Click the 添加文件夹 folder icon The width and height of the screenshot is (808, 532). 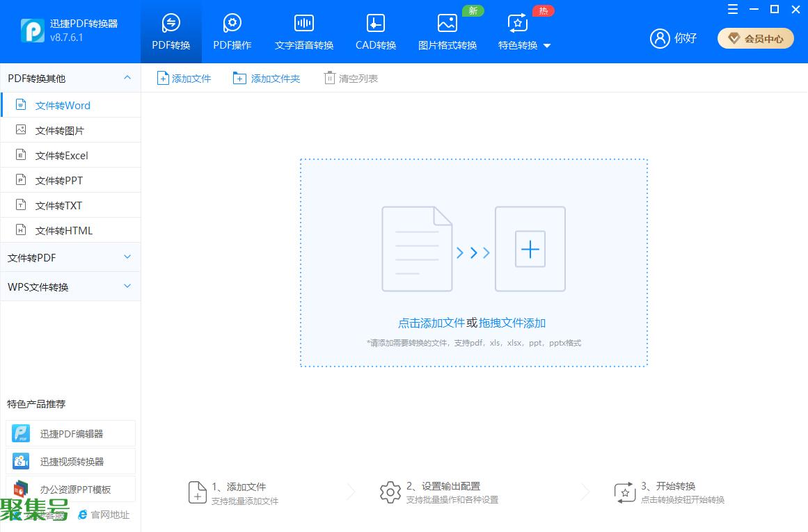239,78
